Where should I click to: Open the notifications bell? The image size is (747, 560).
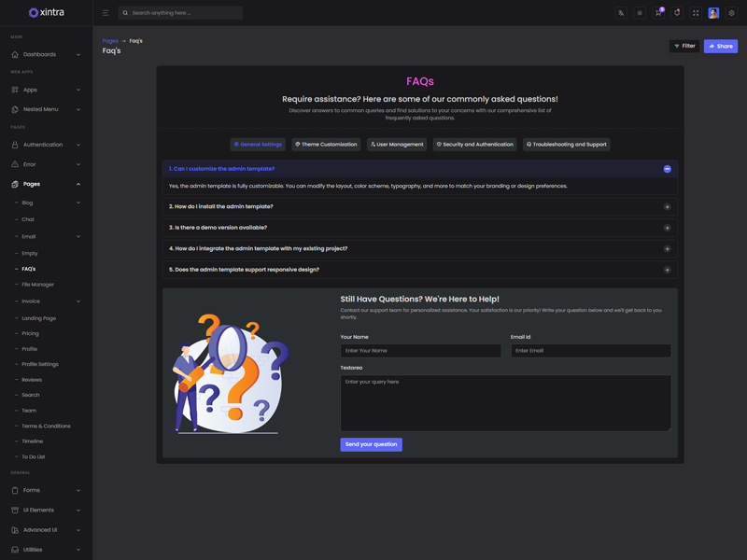(677, 13)
